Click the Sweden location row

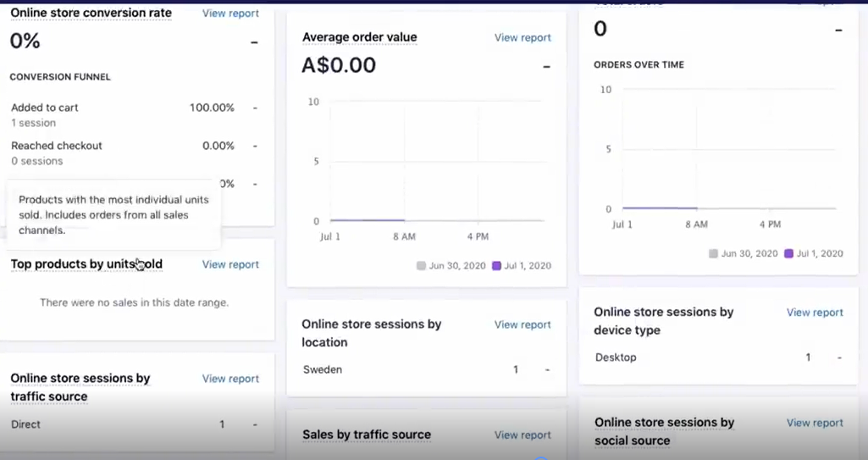click(x=426, y=369)
